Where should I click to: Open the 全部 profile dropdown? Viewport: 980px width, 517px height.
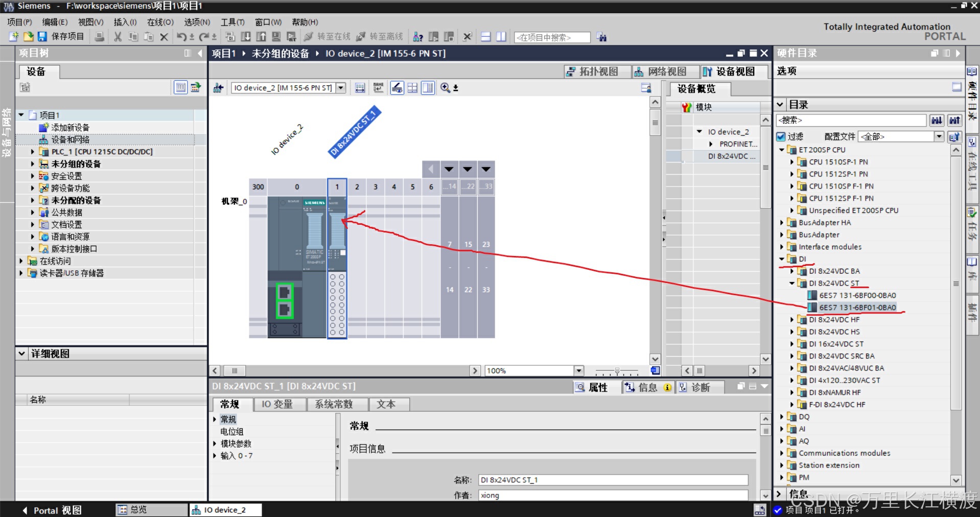(x=939, y=136)
